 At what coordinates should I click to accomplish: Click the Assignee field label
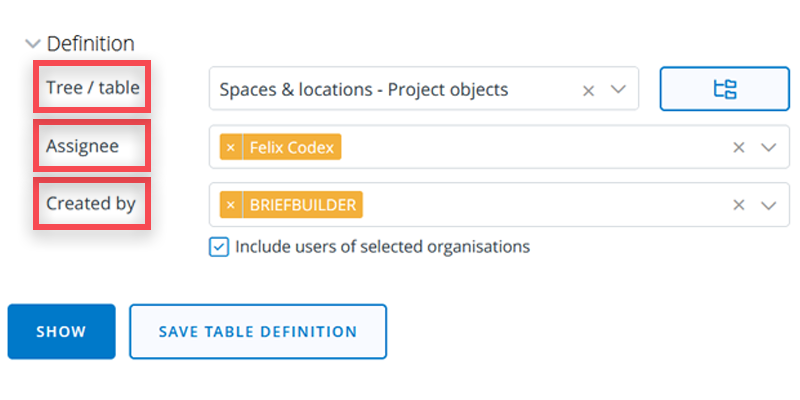[x=82, y=146]
